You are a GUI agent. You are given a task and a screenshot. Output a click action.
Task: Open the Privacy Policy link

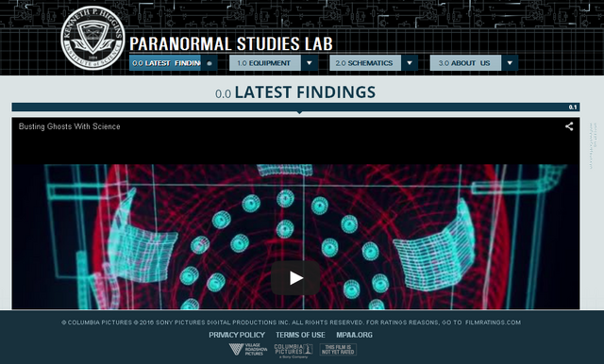(x=237, y=335)
